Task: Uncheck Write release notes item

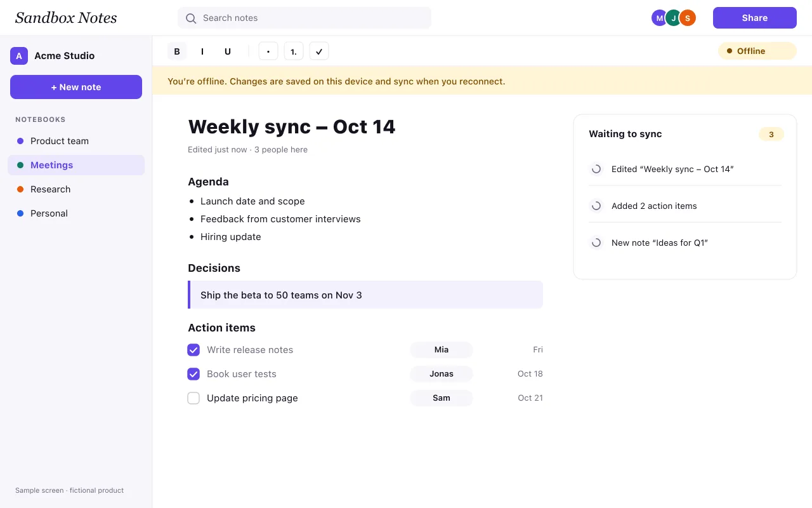Action: coord(193,350)
